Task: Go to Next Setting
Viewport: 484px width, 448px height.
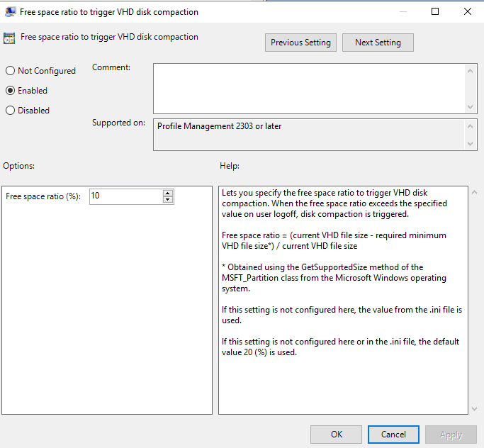Action: point(378,43)
